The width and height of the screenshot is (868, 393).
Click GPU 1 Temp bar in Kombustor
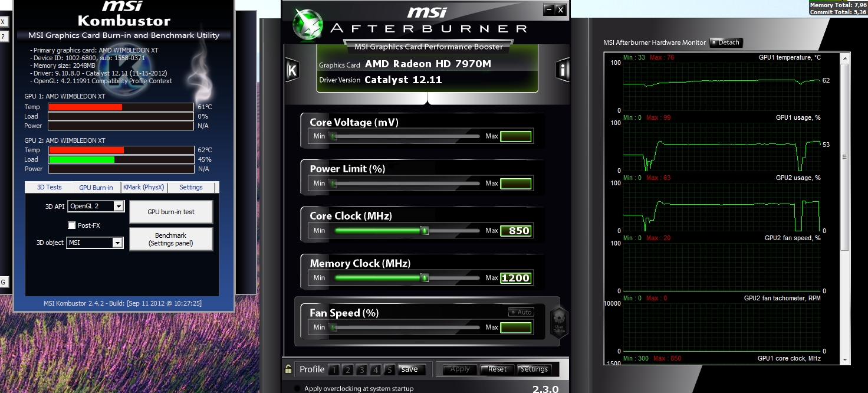click(x=121, y=107)
